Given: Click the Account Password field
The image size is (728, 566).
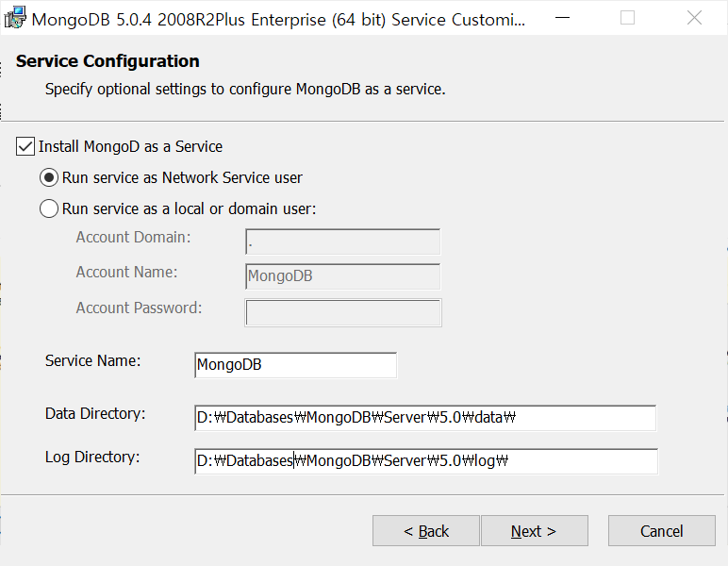Looking at the screenshot, I should [x=343, y=312].
